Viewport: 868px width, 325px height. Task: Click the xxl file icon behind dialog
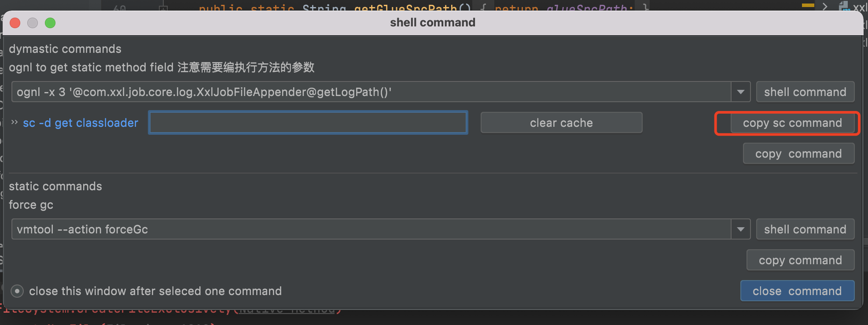pos(844,6)
